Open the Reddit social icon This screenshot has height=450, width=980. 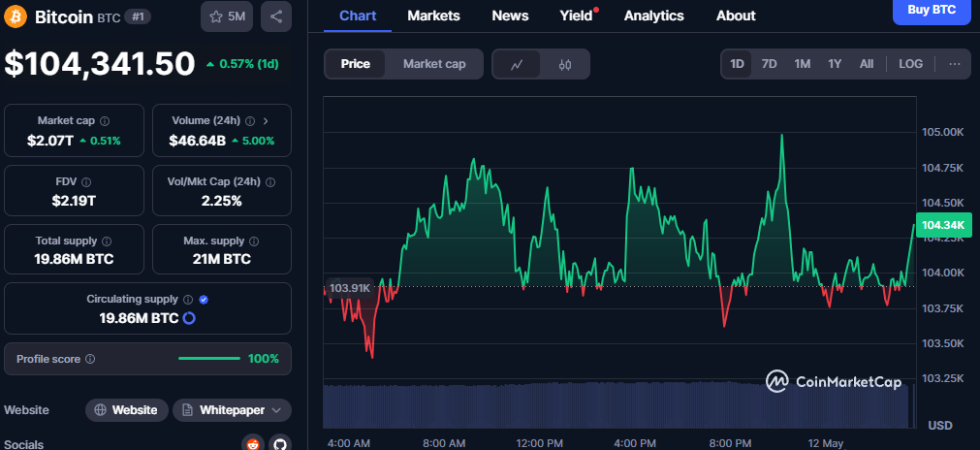253,444
